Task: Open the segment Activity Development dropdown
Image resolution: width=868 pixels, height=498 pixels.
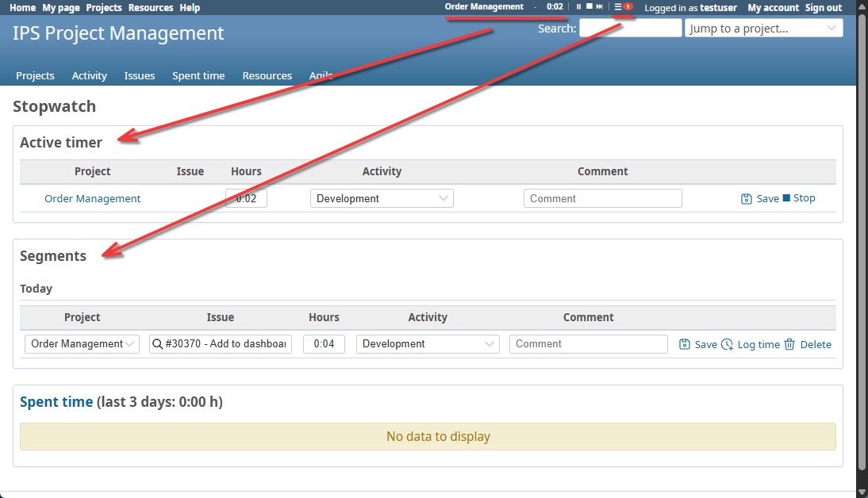Action: [428, 343]
